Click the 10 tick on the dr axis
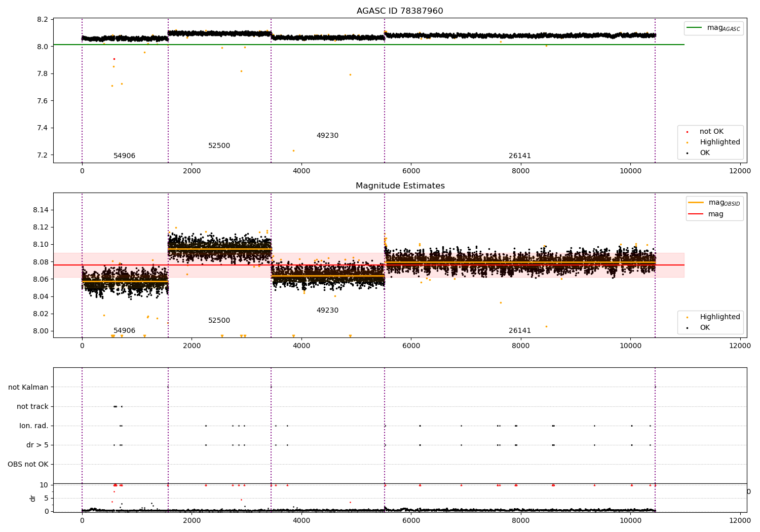The image size is (760, 532). (x=44, y=485)
